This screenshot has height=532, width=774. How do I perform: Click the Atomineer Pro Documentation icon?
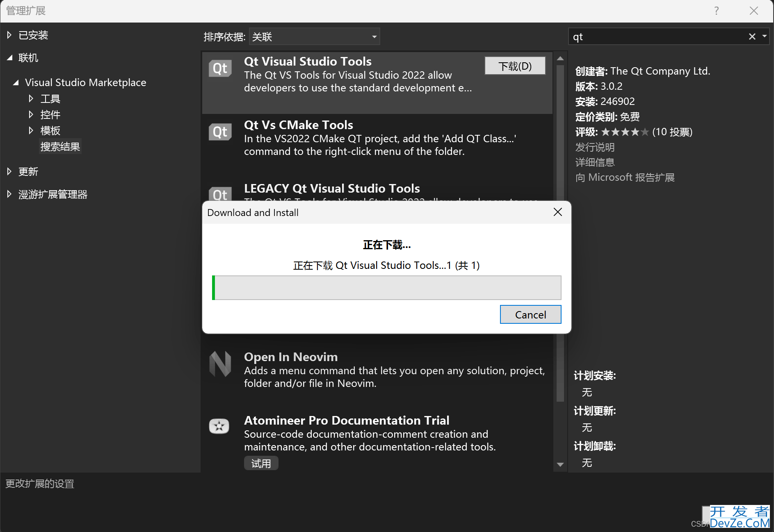tap(219, 426)
